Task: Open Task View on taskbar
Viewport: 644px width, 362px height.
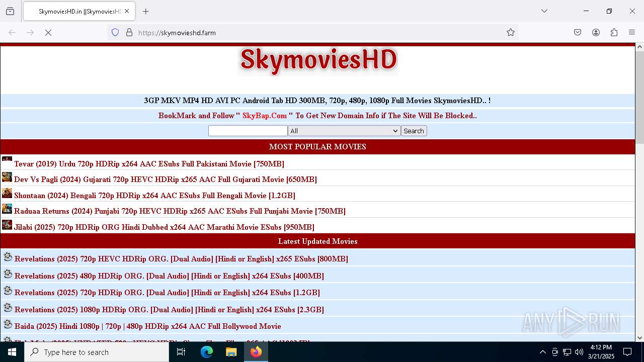Action: tap(181, 352)
